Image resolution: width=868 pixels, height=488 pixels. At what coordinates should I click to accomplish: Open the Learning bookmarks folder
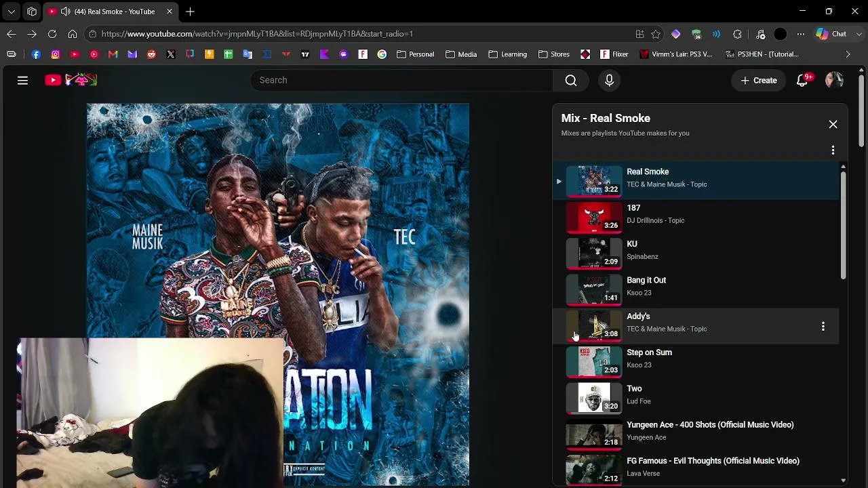[507, 54]
